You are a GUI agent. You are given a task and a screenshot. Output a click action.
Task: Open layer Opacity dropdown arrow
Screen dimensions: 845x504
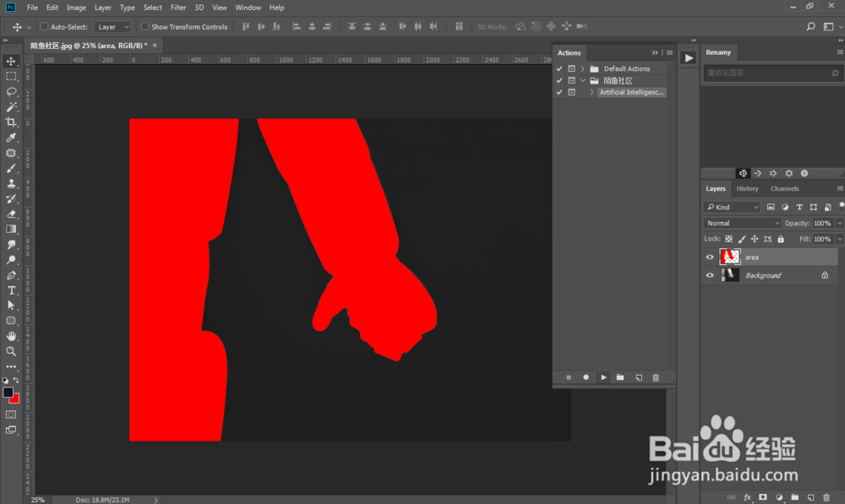[x=840, y=224]
